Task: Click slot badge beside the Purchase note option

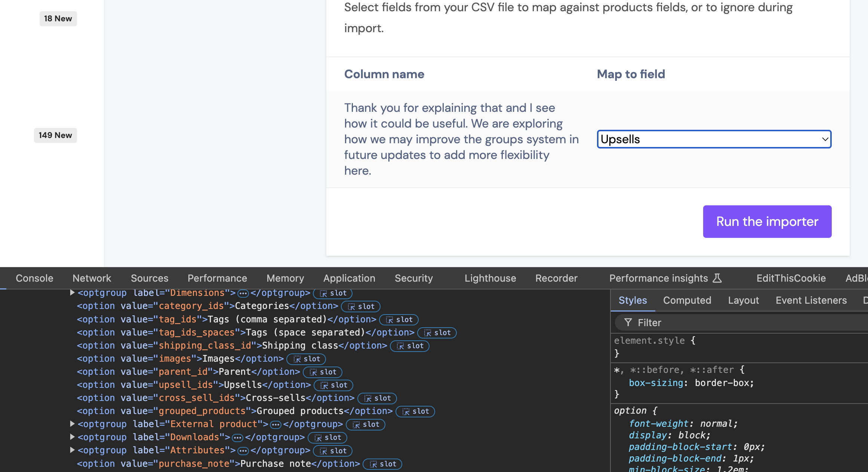Action: coord(382,464)
